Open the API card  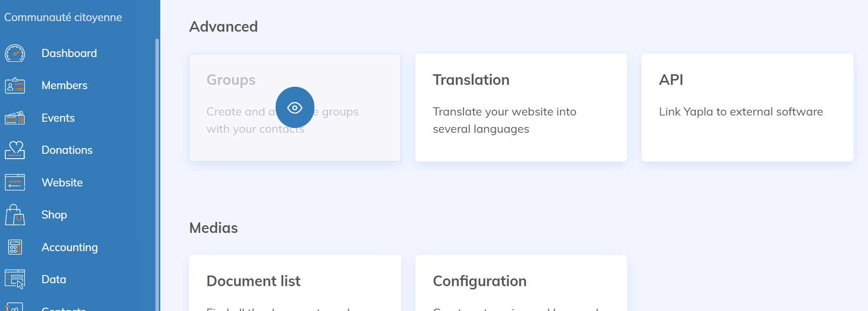[x=747, y=107]
